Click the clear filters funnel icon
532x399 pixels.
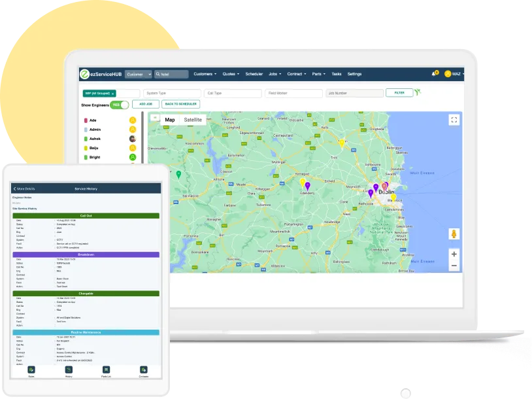[418, 92]
